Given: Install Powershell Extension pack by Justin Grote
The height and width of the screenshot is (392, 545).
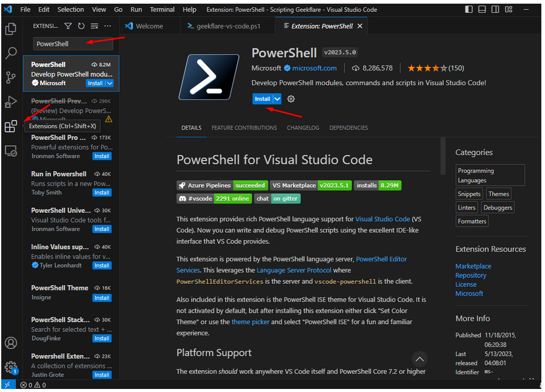Looking at the screenshot, I should point(102,375).
